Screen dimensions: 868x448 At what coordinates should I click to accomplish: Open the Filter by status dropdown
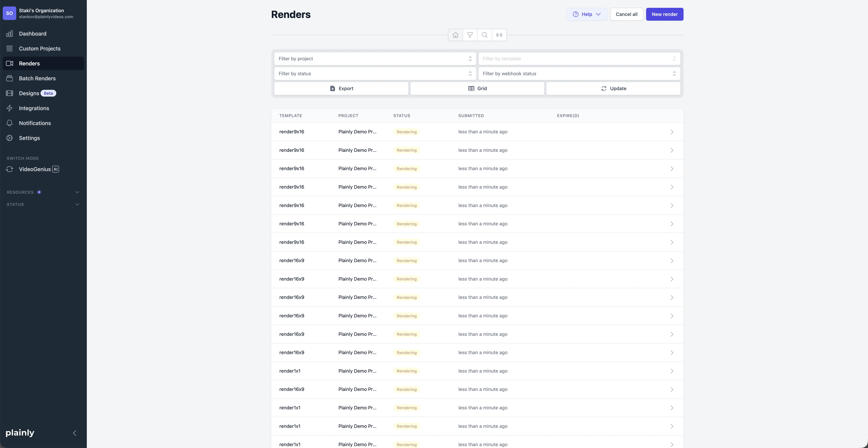[x=375, y=73]
